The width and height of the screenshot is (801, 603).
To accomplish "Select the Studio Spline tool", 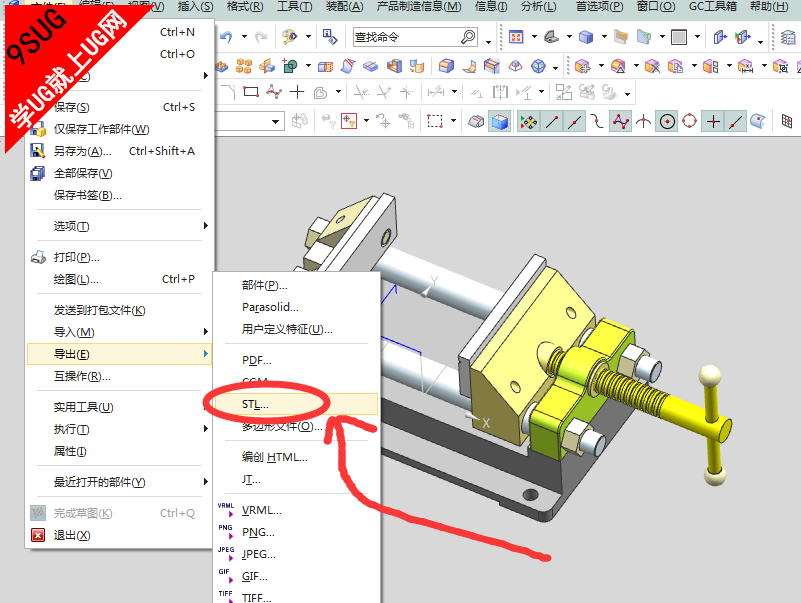I will [x=274, y=92].
